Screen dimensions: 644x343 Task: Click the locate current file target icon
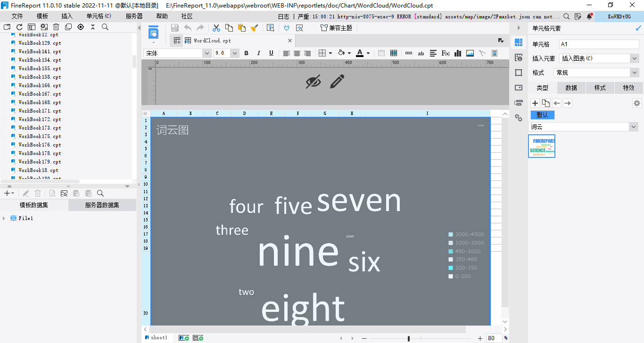[81, 27]
